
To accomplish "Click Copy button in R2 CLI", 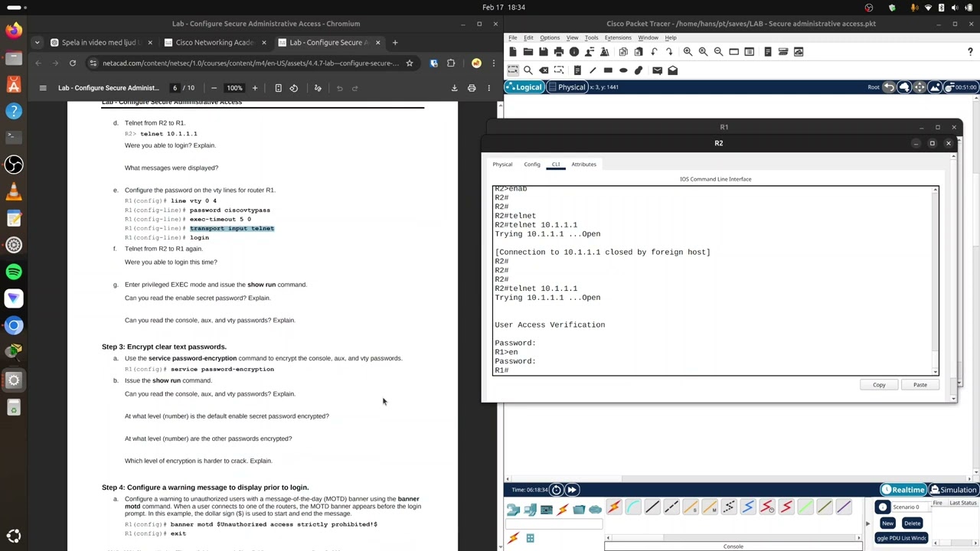I will [879, 385].
